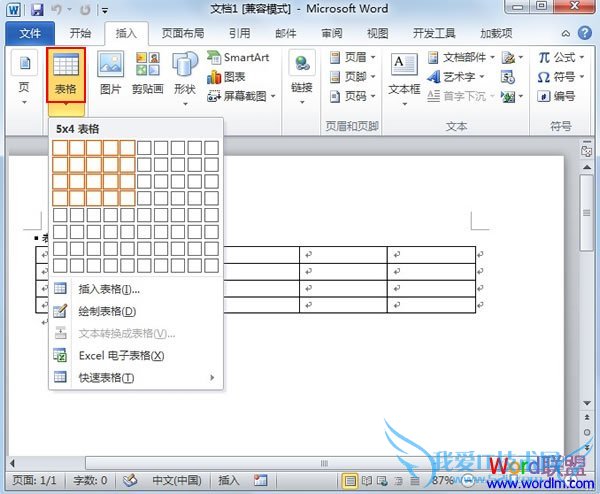600x494 pixels.
Task: Click the Links (链接) button
Action: pos(302,77)
